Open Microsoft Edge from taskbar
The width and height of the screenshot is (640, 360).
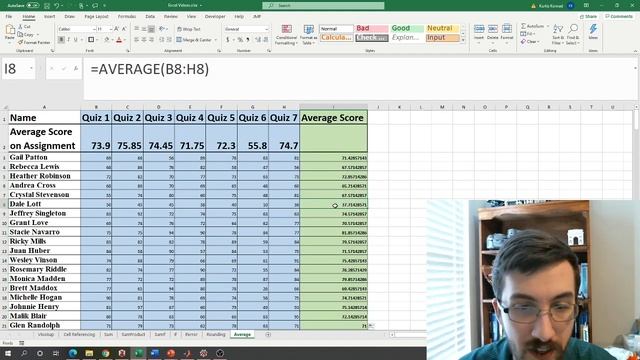click(73, 353)
